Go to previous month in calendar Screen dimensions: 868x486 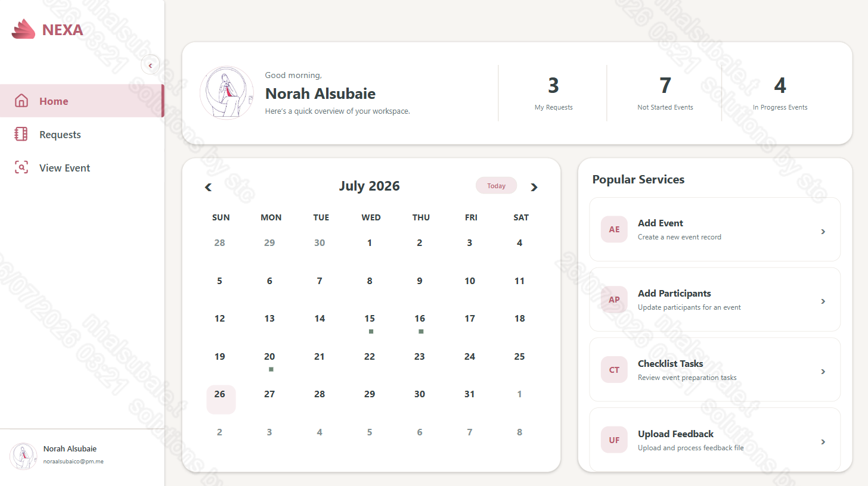click(208, 187)
